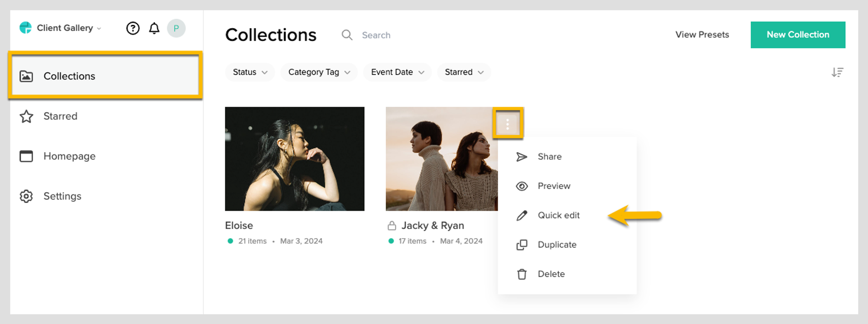Expand the Category Tag filter dropdown
Screen dimensions: 868x324
[x=319, y=72]
